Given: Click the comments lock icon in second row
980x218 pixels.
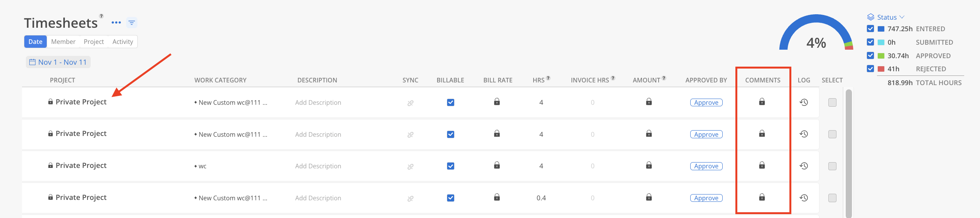Looking at the screenshot, I should (762, 134).
